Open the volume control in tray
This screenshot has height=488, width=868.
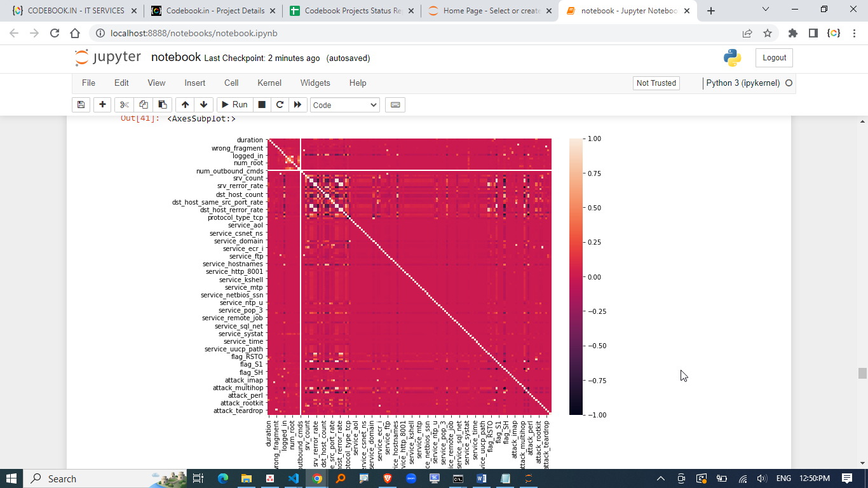click(763, 478)
